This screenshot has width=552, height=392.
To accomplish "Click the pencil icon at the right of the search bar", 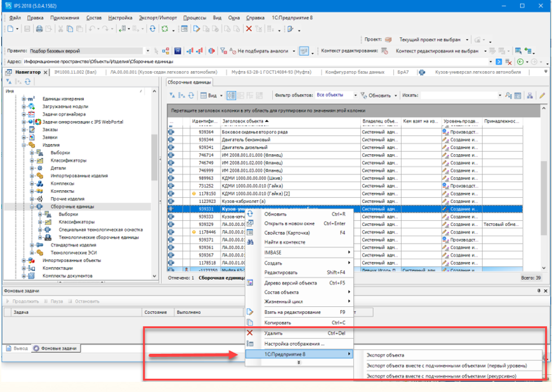I will click(x=542, y=95).
